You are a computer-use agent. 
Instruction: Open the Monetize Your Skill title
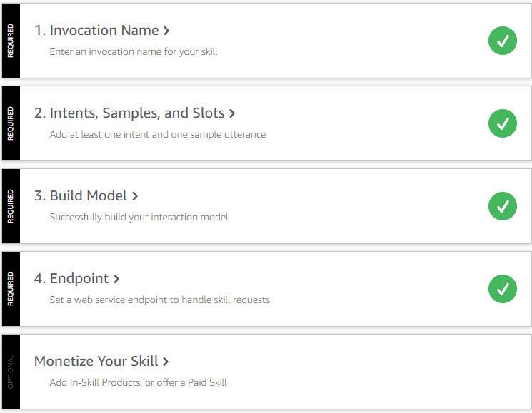[96, 361]
